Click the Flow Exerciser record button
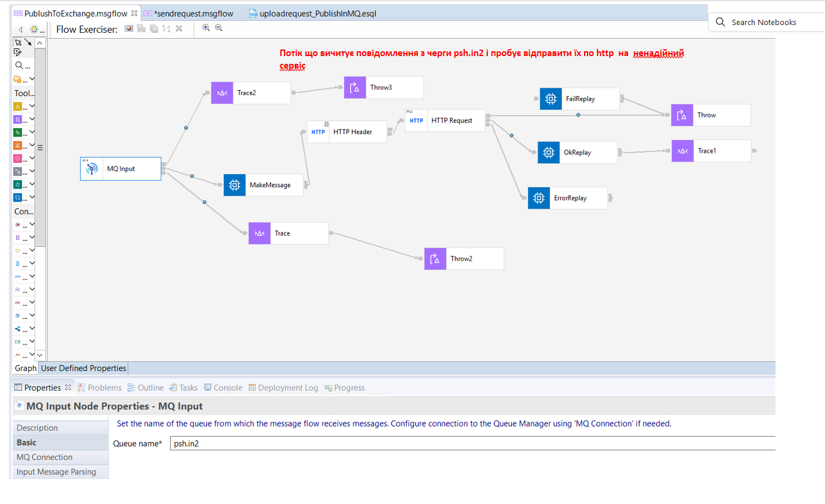 [129, 28]
